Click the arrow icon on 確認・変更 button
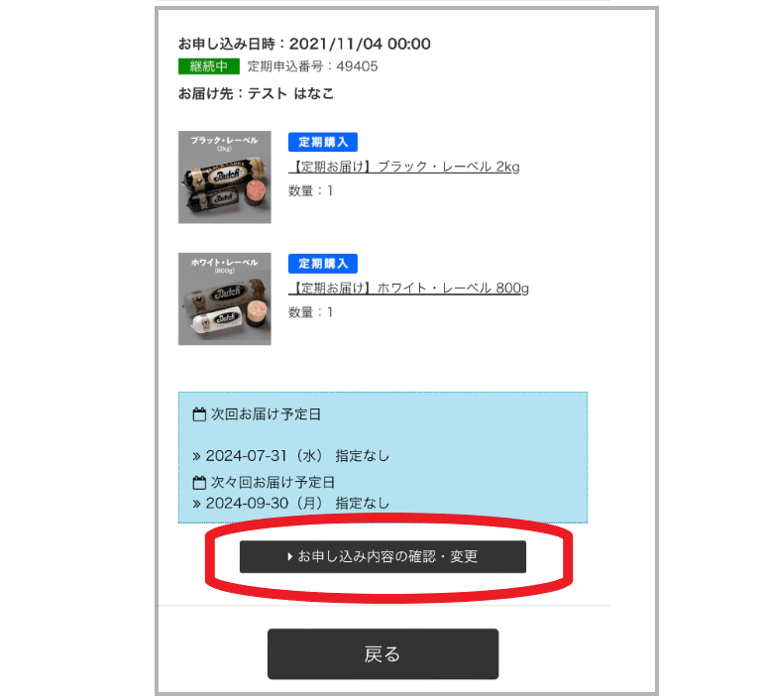766x700 pixels. pos(289,556)
